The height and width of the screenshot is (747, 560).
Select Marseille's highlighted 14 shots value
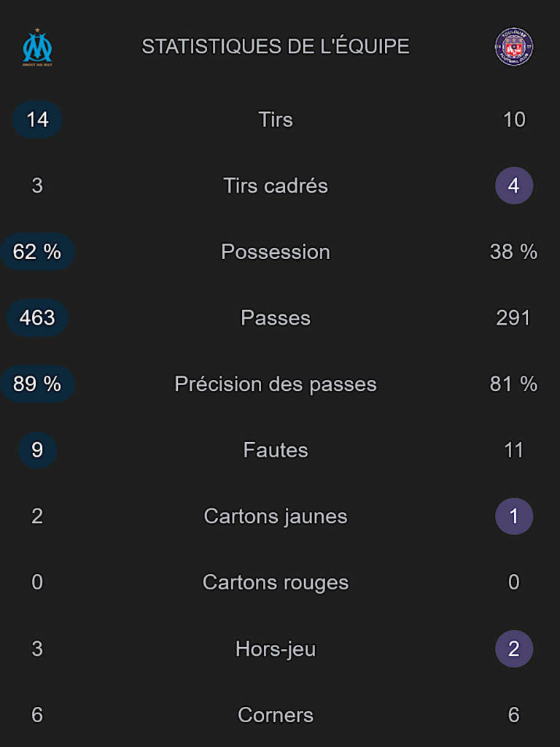[37, 120]
